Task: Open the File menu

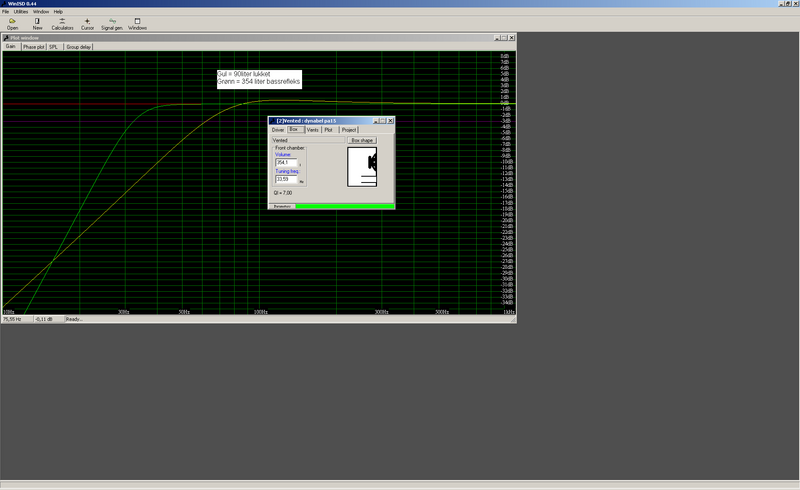Action: click(x=5, y=11)
